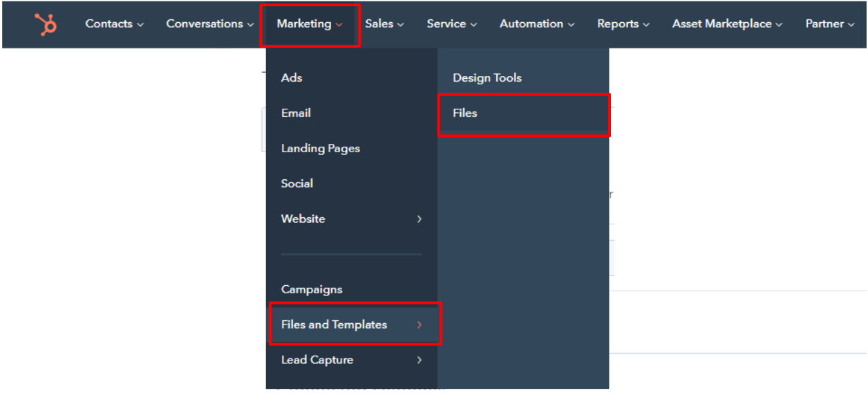Open the Contacts menu

pyautogui.click(x=115, y=24)
